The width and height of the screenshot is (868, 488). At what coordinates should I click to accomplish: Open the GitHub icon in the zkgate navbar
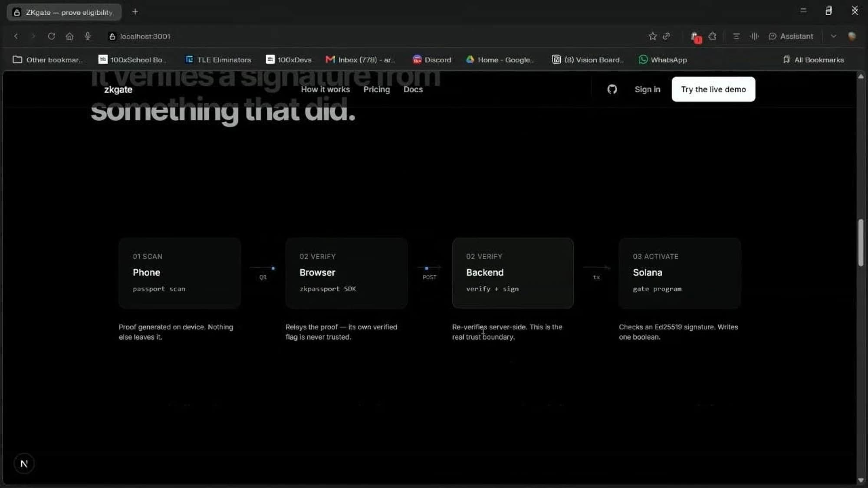[x=612, y=89]
